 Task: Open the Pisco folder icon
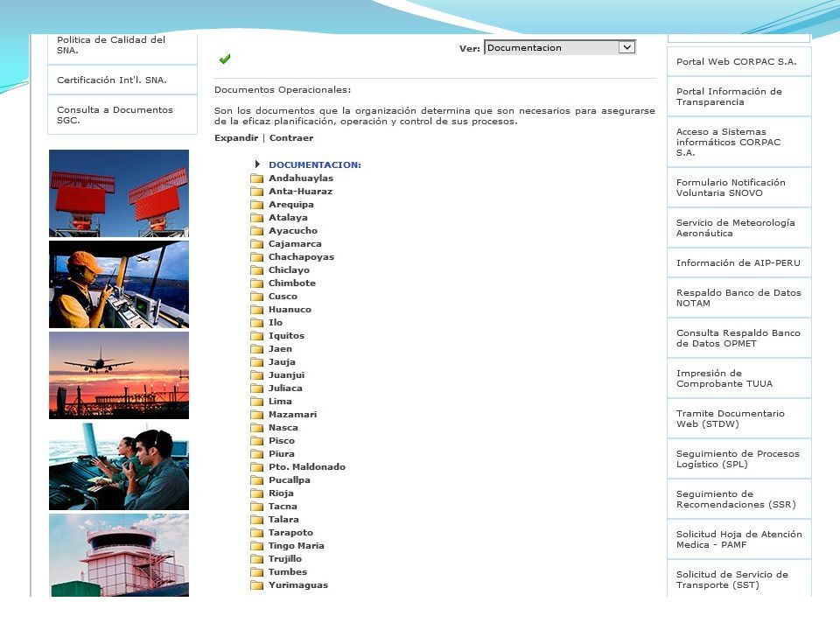point(256,441)
